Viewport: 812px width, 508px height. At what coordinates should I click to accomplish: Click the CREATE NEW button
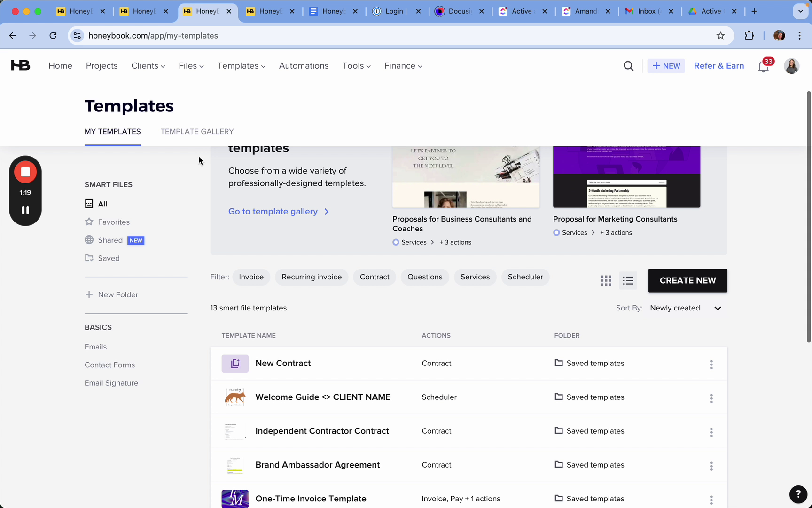point(687,280)
